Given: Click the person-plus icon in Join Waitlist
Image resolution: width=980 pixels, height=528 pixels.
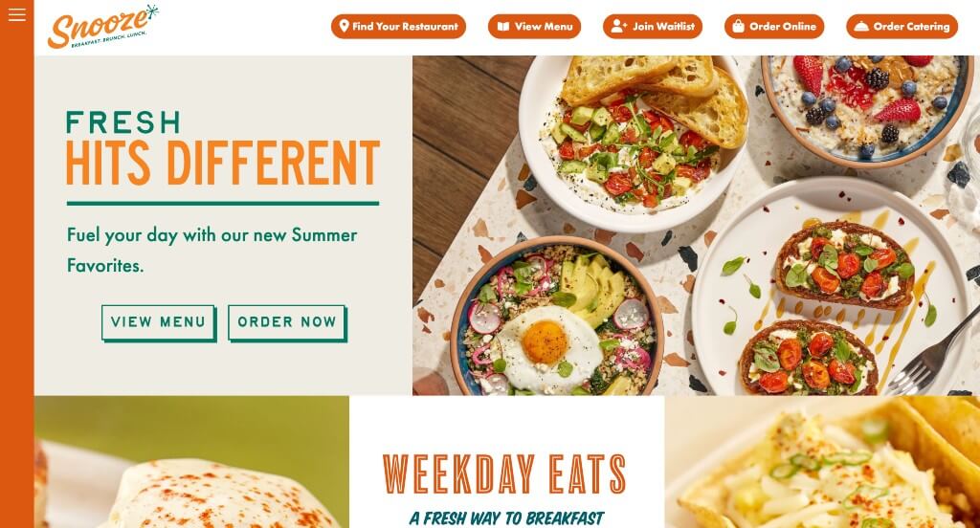Looking at the screenshot, I should coord(619,26).
